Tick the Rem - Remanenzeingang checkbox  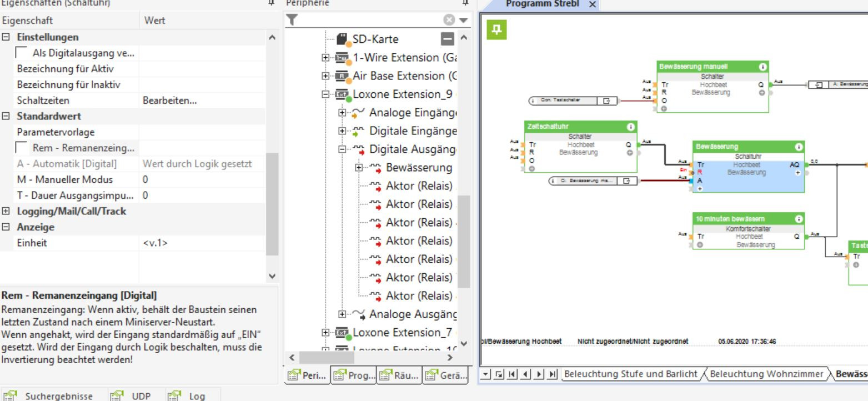coord(21,148)
